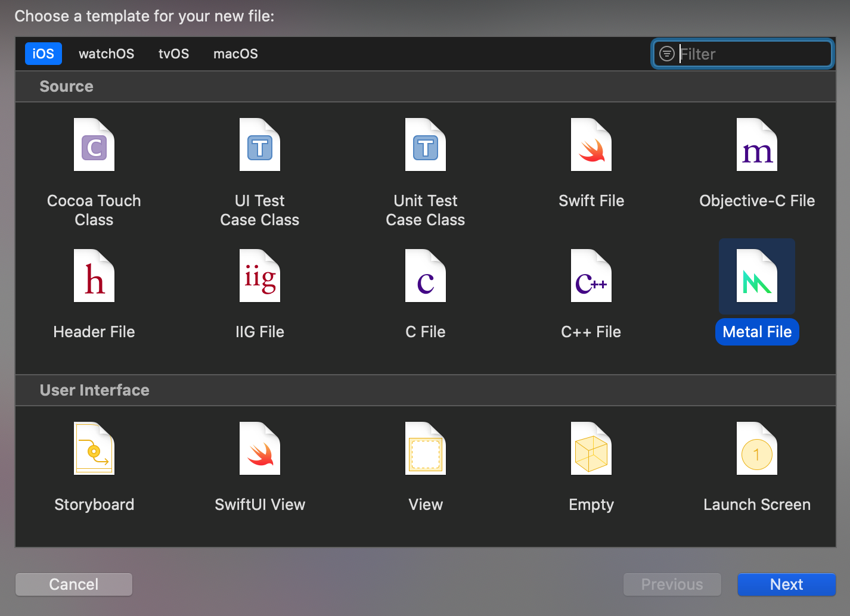Click the 'Metal File' label
The height and width of the screenshot is (616, 850).
click(757, 332)
